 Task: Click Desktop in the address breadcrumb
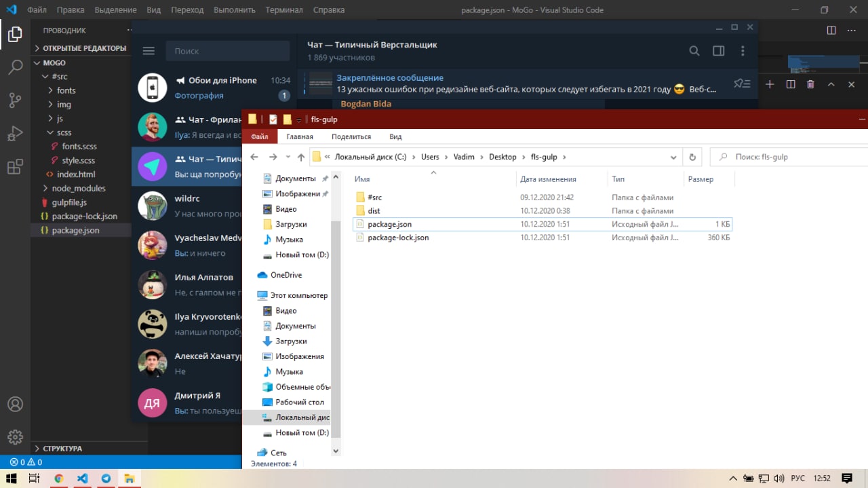tap(503, 157)
